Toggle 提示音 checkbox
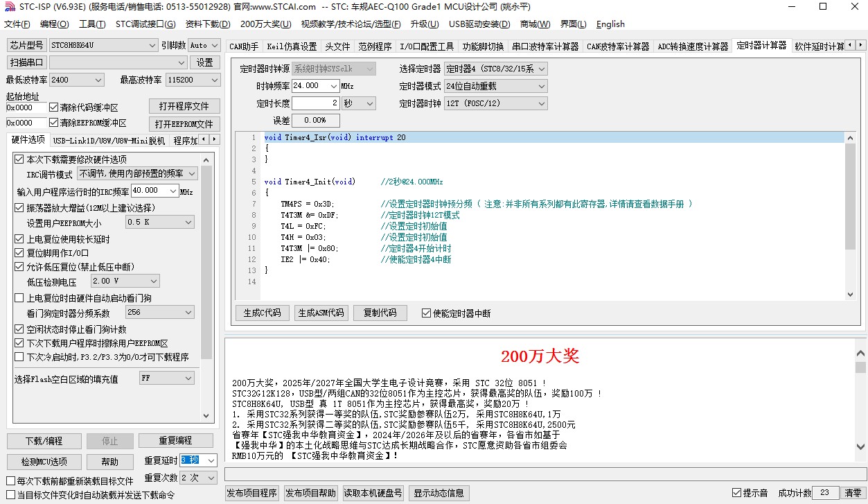 click(736, 493)
